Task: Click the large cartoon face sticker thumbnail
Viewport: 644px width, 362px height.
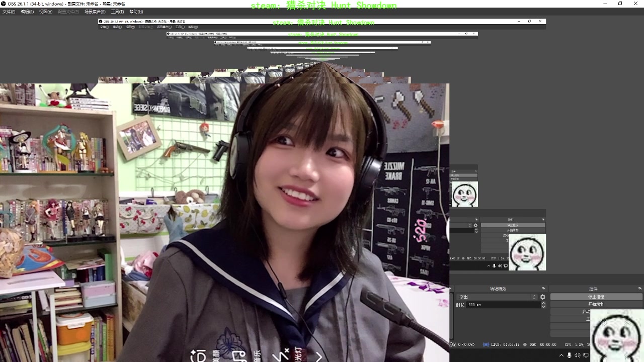Action: click(617, 335)
